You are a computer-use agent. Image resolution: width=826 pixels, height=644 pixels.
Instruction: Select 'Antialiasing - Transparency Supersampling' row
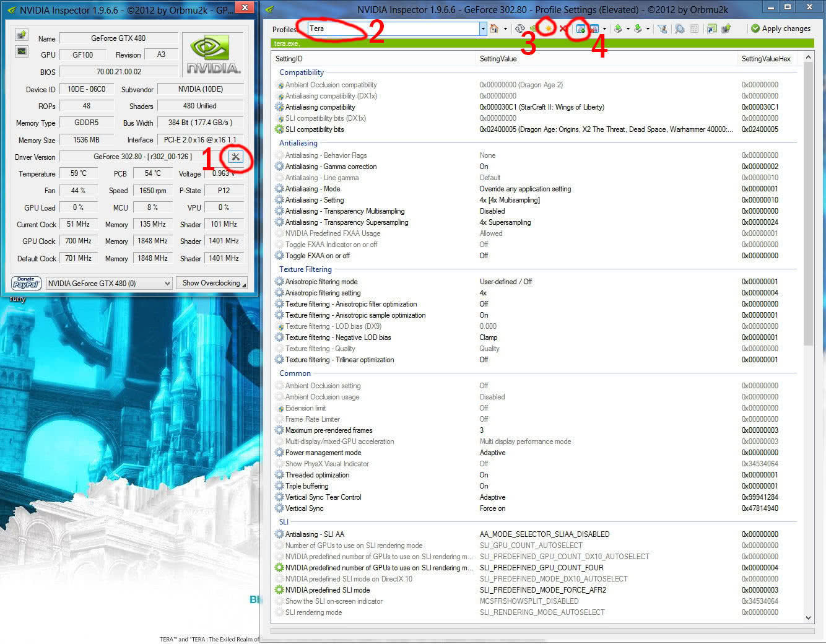pos(536,222)
